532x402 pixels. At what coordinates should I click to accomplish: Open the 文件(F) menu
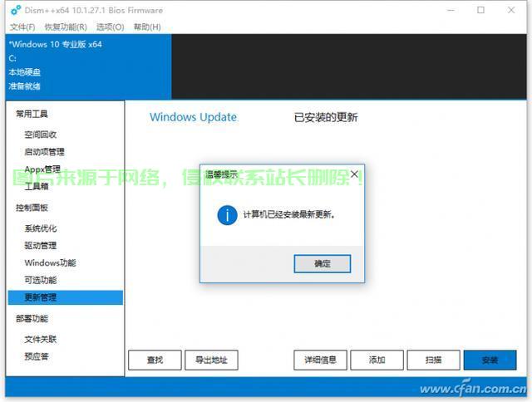pos(22,27)
